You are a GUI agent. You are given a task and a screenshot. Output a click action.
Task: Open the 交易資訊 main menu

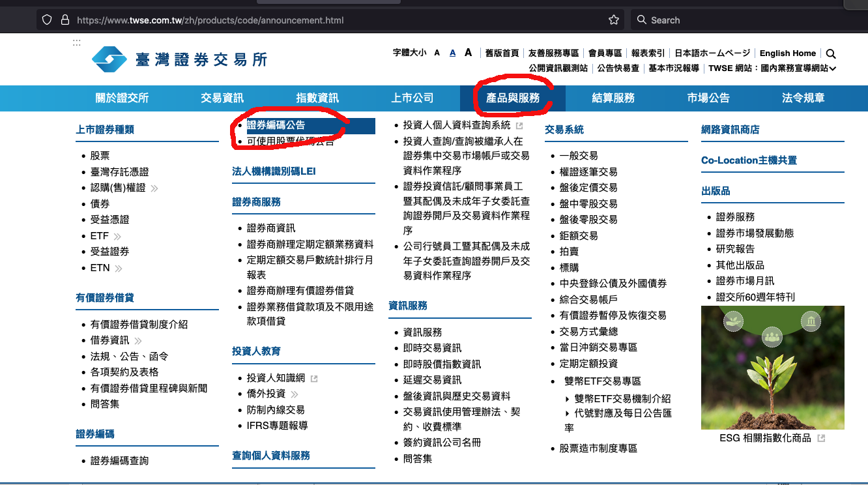(222, 98)
